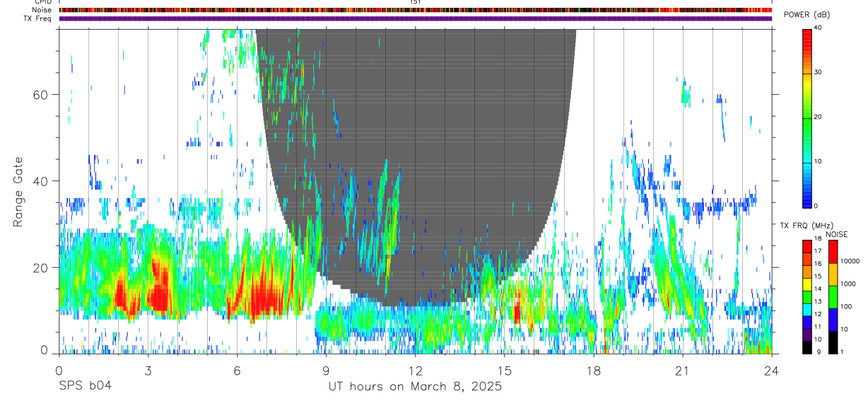Click the x-axis hour tick label "15"
Viewport: 868px width, 401px height.
(504, 371)
